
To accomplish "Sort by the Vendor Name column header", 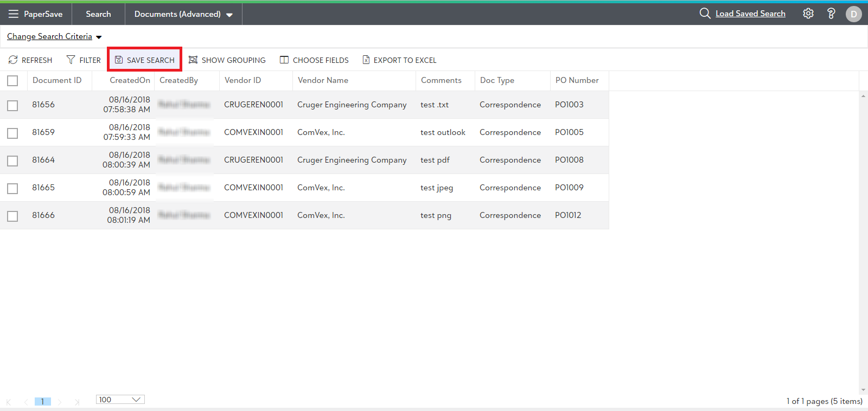I will (323, 80).
